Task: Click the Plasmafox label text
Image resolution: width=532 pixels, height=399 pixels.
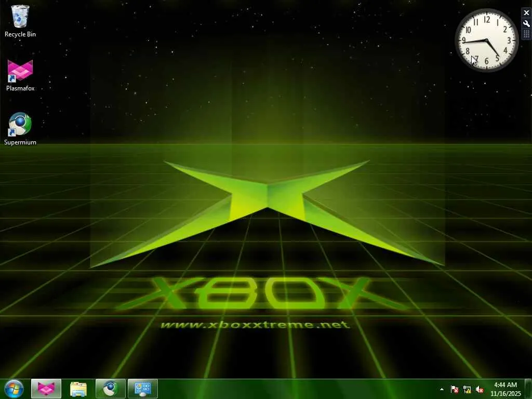Action: click(x=20, y=88)
